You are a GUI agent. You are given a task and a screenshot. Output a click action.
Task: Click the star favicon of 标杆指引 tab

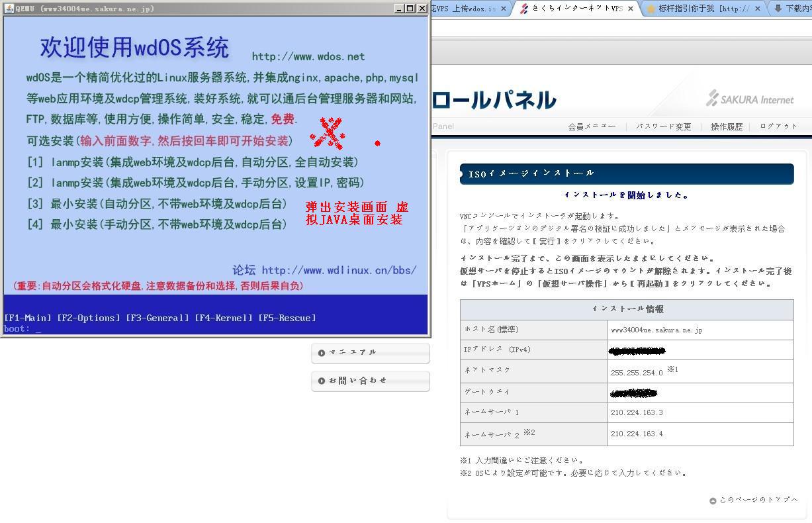(651, 9)
